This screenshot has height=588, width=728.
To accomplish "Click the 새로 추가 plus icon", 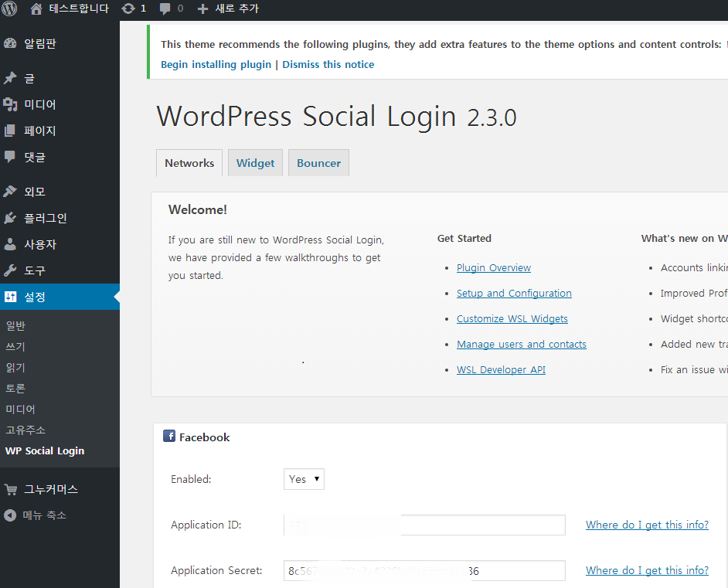I will coord(202,8).
